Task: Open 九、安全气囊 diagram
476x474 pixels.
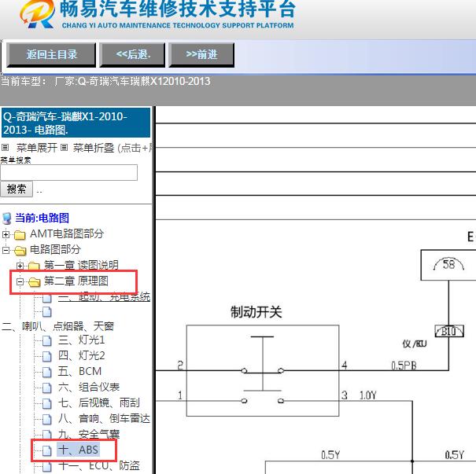Action: click(x=89, y=435)
